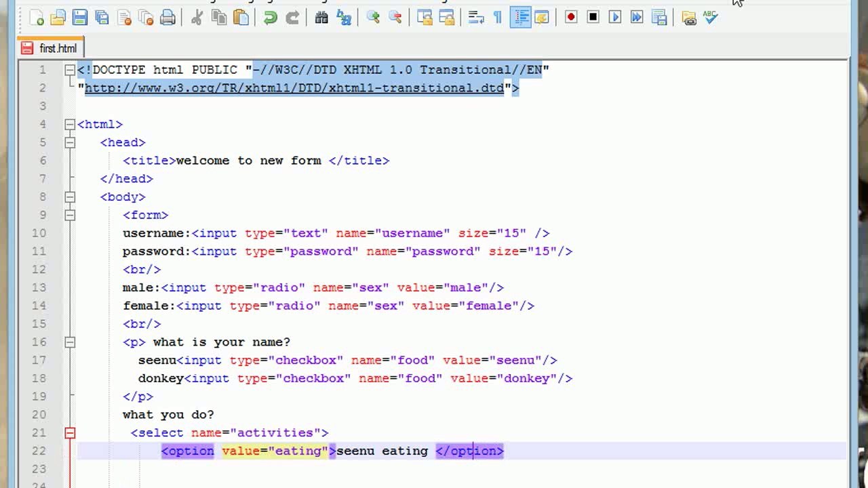Zoom in with the magnifier plus icon
868x488 pixels.
(373, 18)
